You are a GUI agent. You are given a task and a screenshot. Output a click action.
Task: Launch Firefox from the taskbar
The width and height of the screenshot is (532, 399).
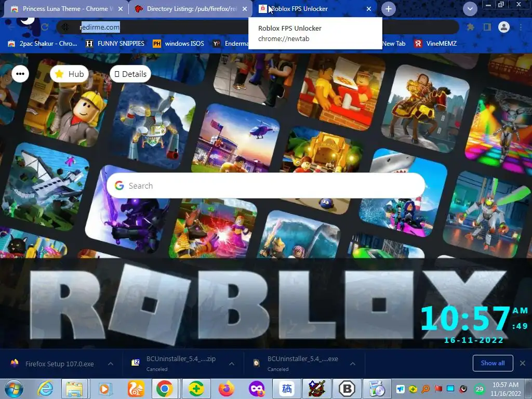tap(226, 389)
